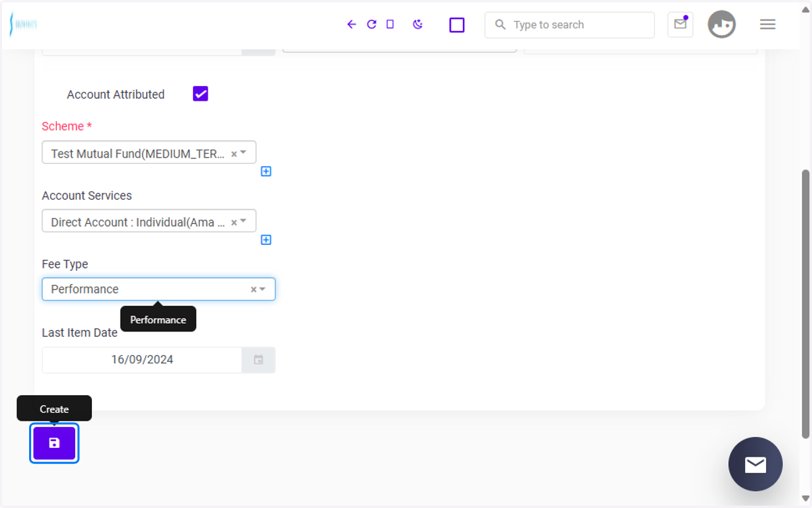Click the Type to search field
812x508 pixels.
tap(570, 25)
